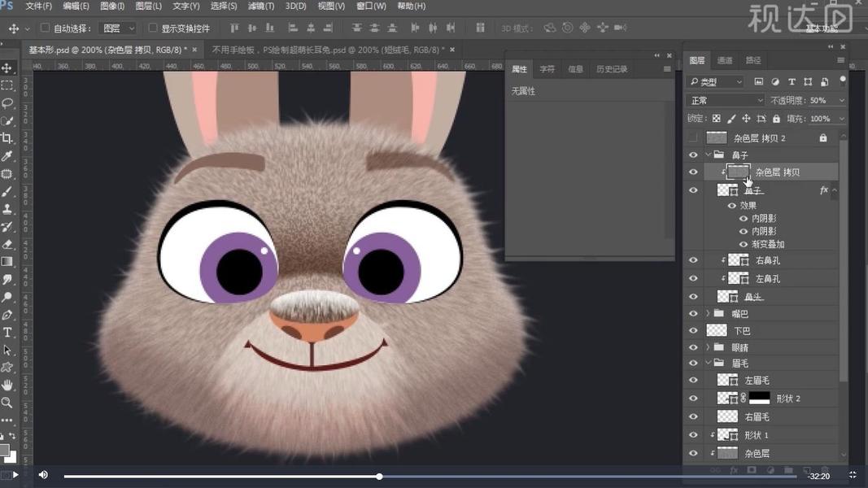
Task: Select the 右眉毛 layer
Action: 771,416
